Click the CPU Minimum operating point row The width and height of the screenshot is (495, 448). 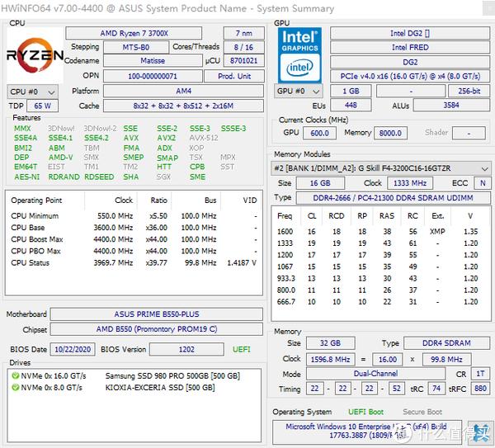134,216
